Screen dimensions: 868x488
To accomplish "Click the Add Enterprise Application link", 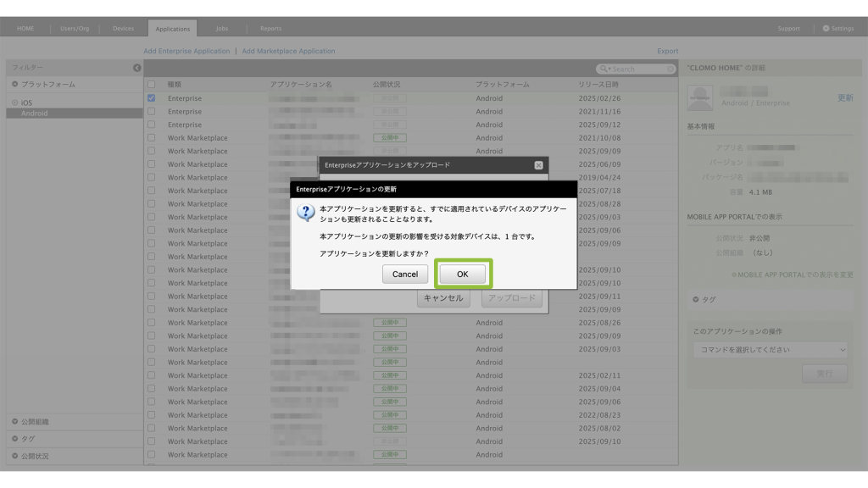I will [x=186, y=52].
